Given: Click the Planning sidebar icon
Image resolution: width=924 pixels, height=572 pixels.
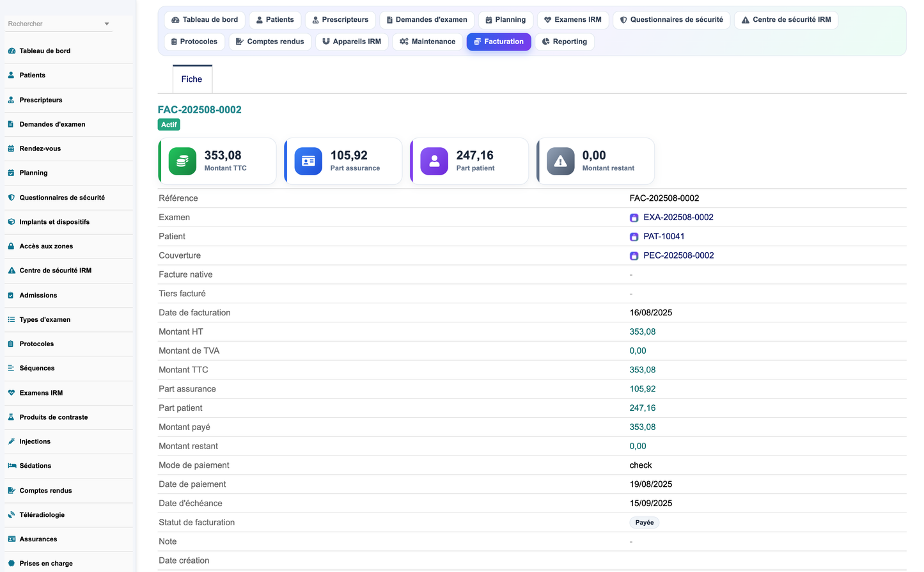Looking at the screenshot, I should tap(12, 173).
